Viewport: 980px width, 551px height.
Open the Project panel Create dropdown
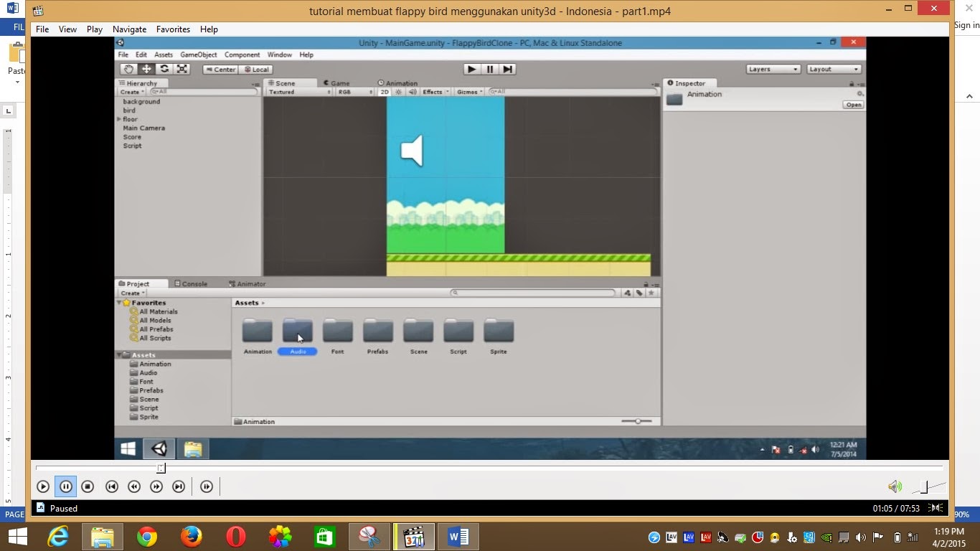coord(132,293)
